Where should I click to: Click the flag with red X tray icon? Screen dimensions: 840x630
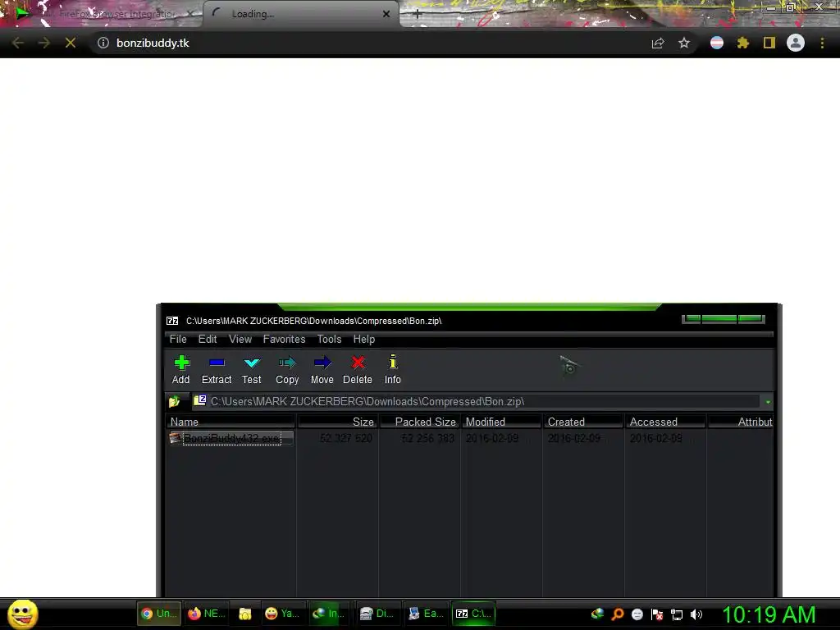tap(657, 614)
